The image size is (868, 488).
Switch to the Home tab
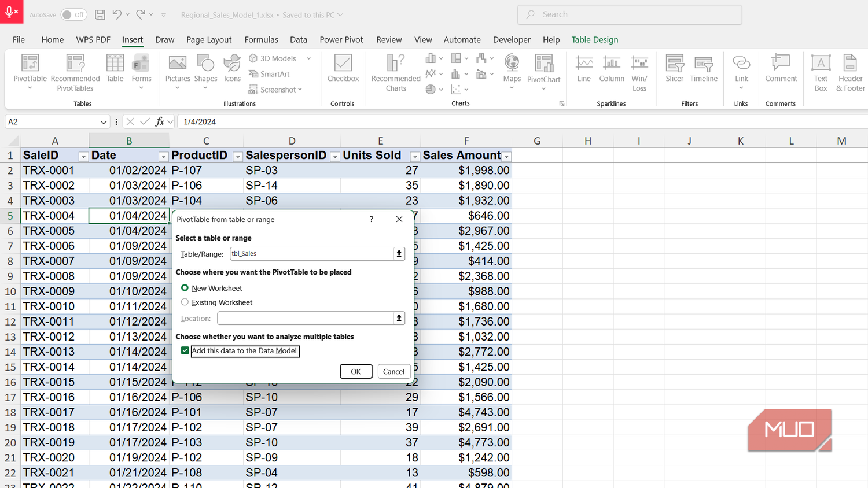[53, 39]
